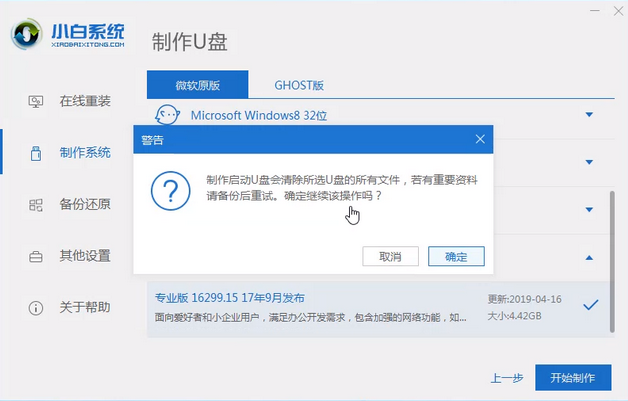This screenshot has height=401, width=628.
Task: Collapse the expanded system row with up arrow
Action: click(x=589, y=258)
